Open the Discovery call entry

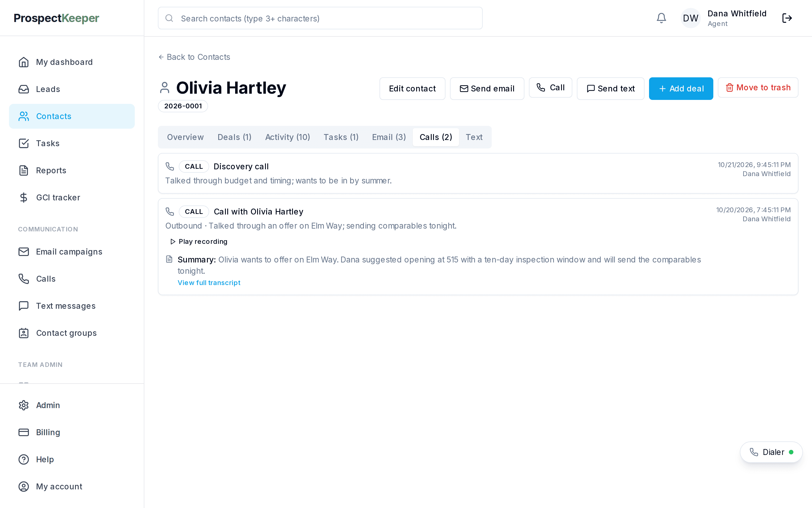click(x=478, y=173)
